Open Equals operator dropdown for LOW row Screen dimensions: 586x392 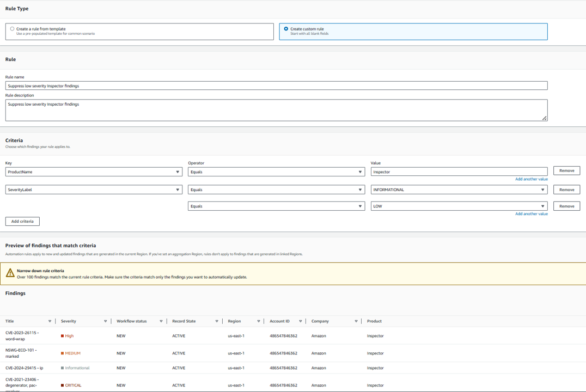pos(276,206)
